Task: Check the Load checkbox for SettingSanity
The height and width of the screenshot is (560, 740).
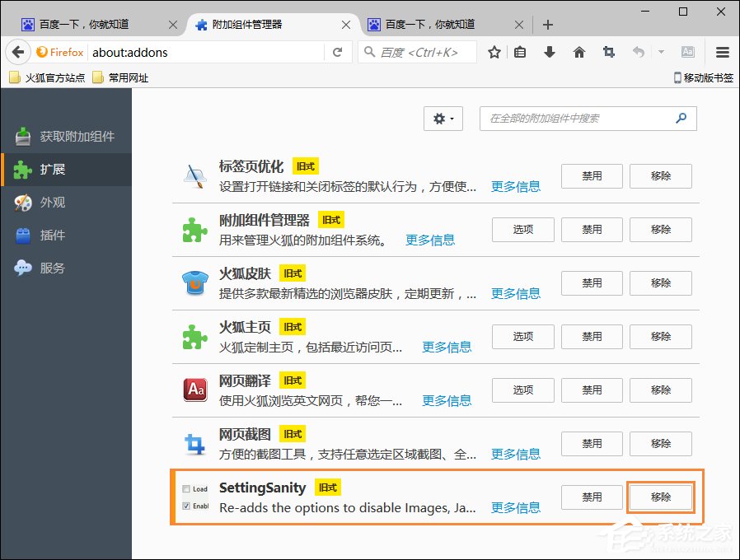Action: pos(187,488)
